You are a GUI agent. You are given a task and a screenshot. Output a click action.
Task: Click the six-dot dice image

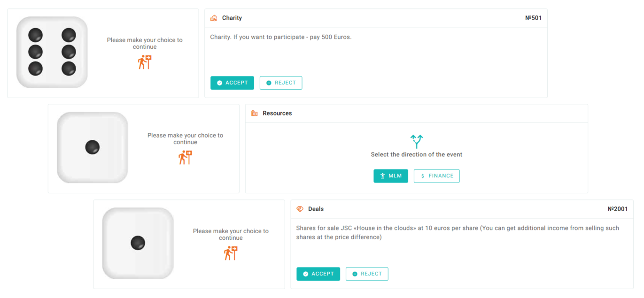(x=52, y=52)
